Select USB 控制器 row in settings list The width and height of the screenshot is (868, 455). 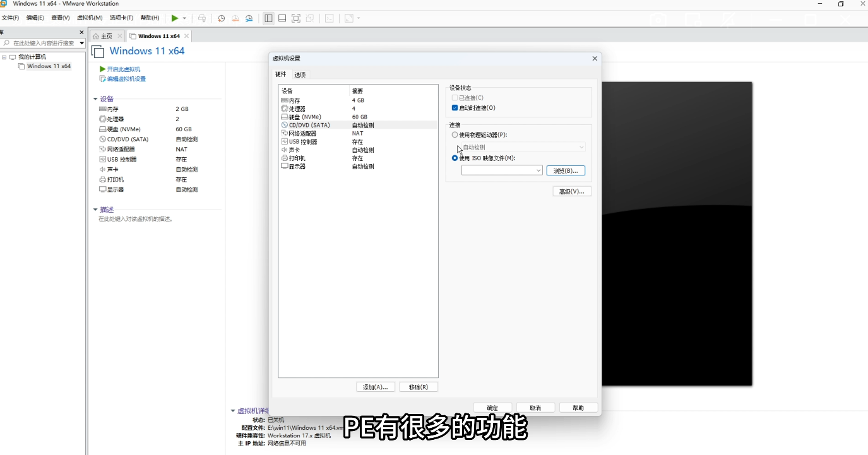[x=358, y=142]
